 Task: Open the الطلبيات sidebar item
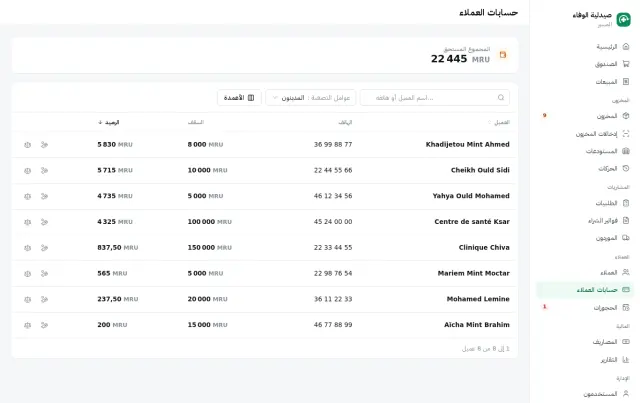click(585, 203)
